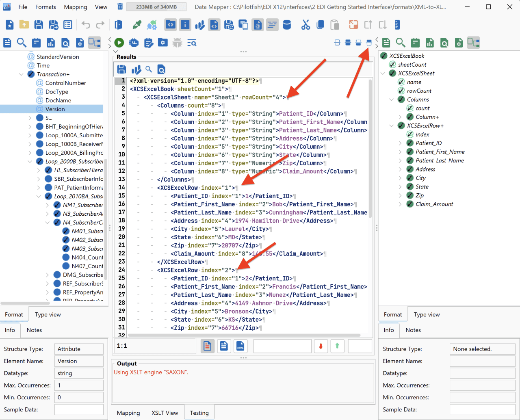This screenshot has height=420, width=520.
Task: Click the copy icon next to scissors
Action: pos(320,25)
